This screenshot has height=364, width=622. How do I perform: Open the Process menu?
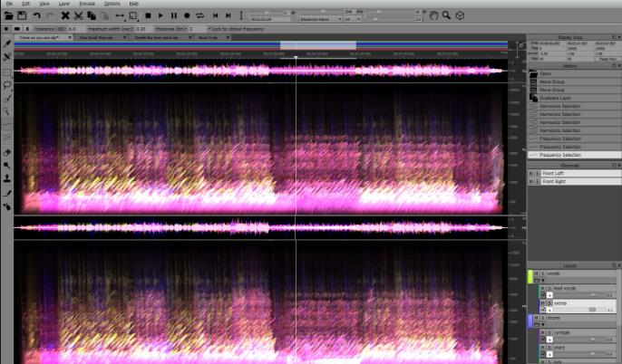[x=86, y=4]
